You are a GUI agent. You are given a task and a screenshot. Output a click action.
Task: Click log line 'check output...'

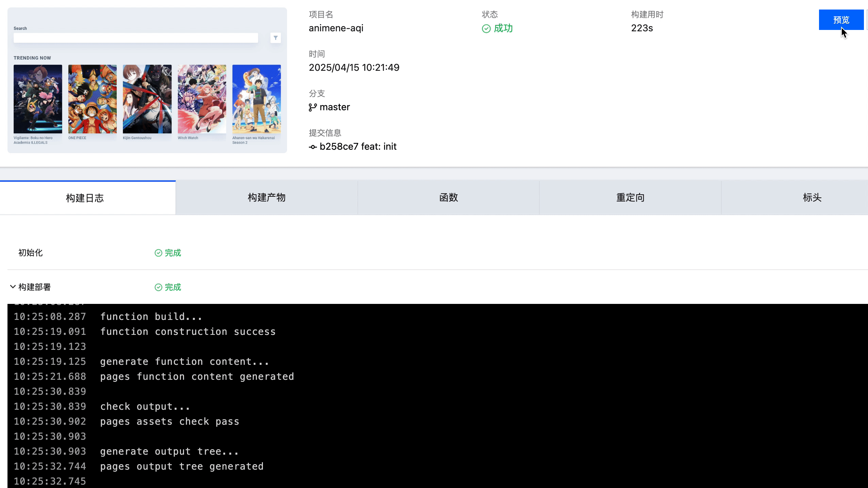145,407
